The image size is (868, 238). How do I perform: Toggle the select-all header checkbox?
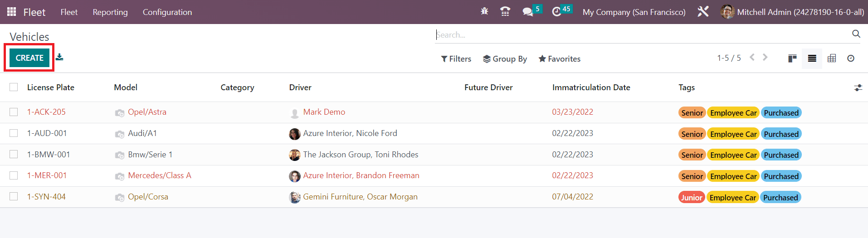coord(14,87)
